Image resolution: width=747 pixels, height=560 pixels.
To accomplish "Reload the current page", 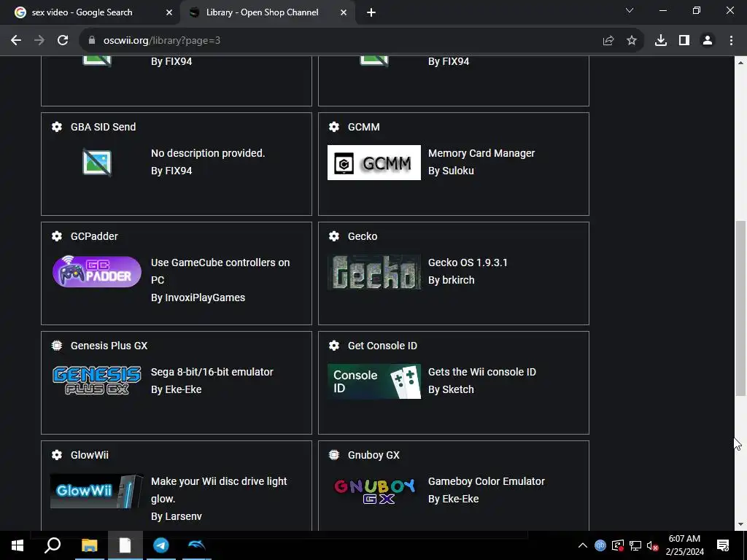I will pyautogui.click(x=63, y=41).
